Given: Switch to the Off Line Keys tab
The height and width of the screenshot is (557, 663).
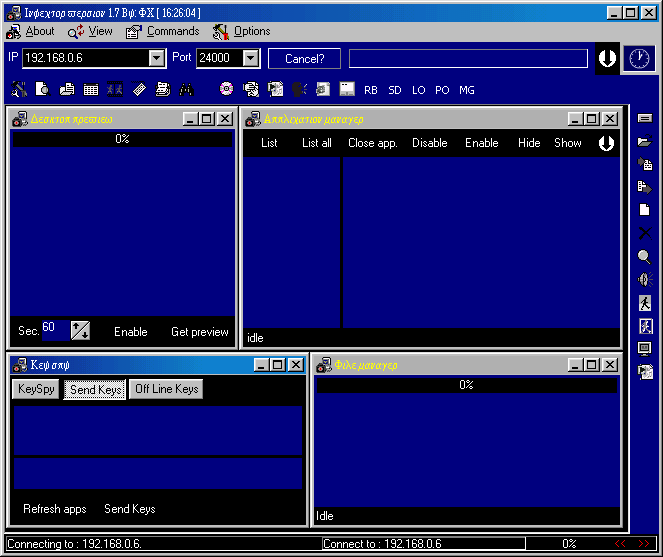Looking at the screenshot, I should click(166, 389).
